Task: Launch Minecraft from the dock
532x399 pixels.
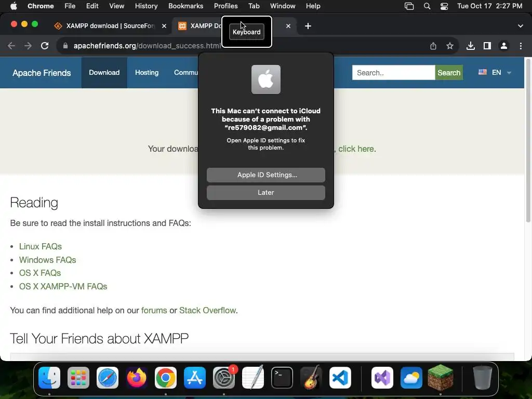Action: pos(441,377)
